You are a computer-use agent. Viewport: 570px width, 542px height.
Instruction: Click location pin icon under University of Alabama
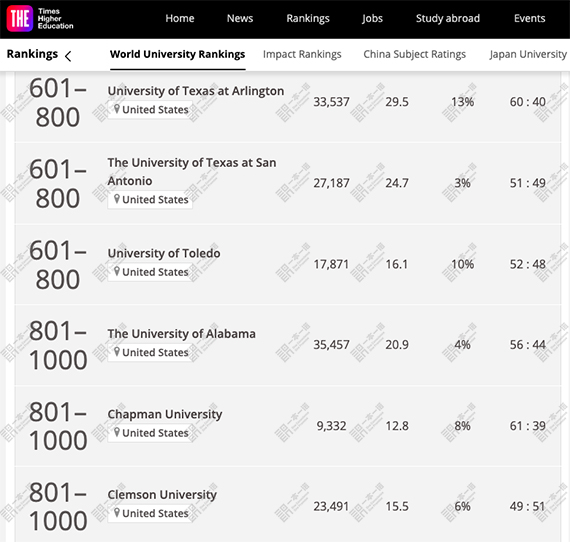pos(117,352)
